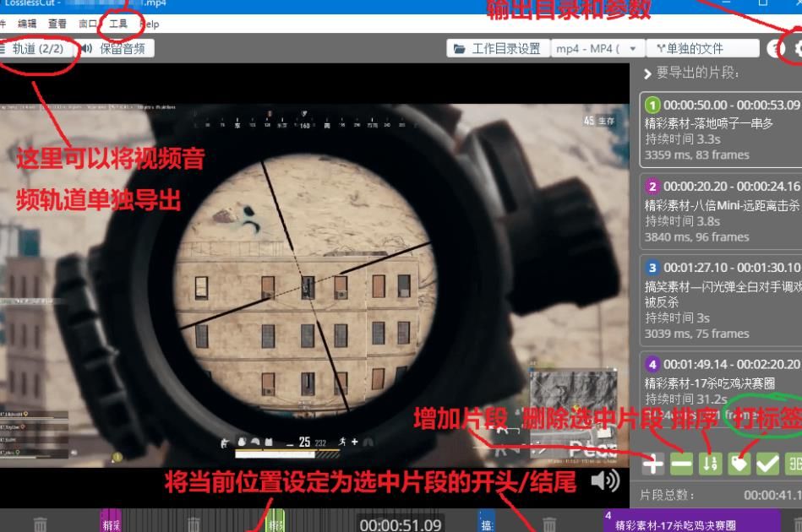Add a new segment with plus icon
Screen dimensions: 802x532
pyautogui.click(x=653, y=464)
